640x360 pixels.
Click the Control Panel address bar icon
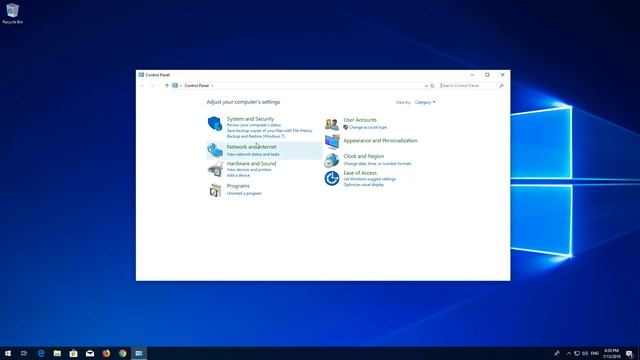(175, 86)
